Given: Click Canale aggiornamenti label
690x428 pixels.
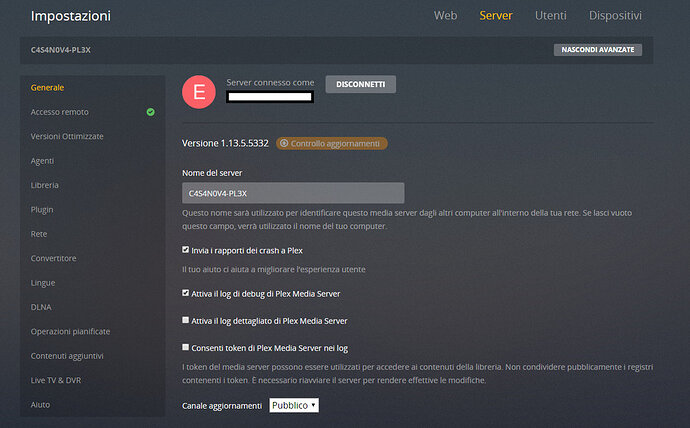Looking at the screenshot, I should [222, 406].
